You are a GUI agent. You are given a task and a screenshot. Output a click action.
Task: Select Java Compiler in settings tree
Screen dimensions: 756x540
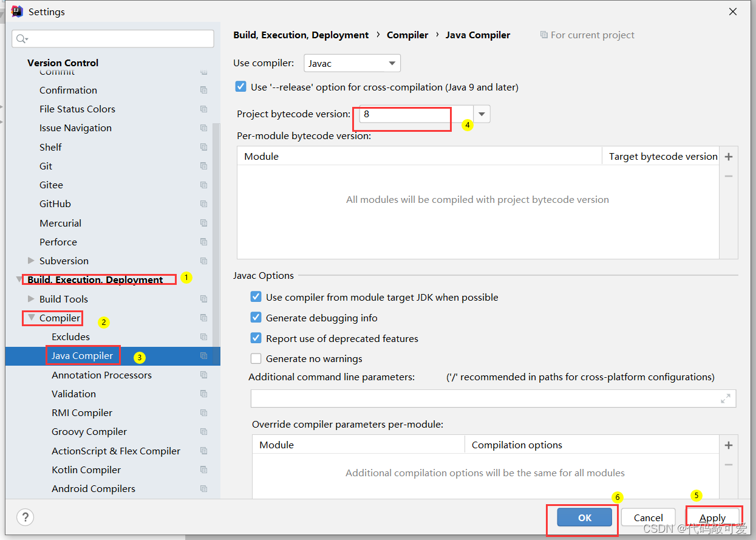(82, 356)
